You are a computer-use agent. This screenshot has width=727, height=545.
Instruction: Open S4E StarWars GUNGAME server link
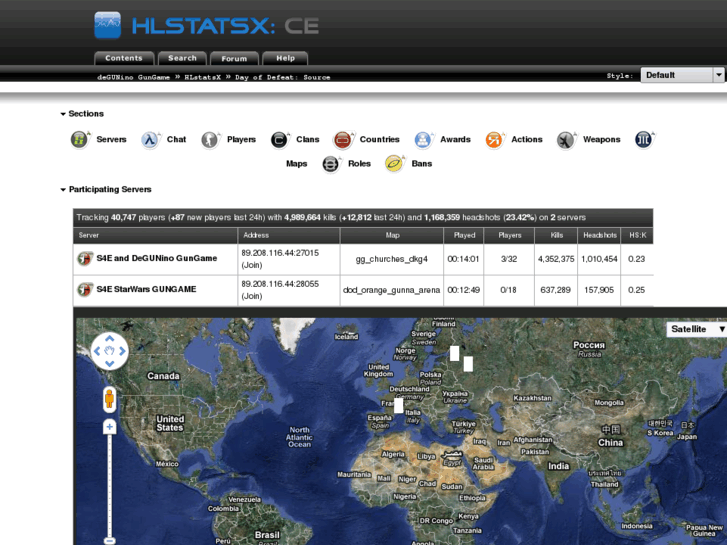(146, 289)
